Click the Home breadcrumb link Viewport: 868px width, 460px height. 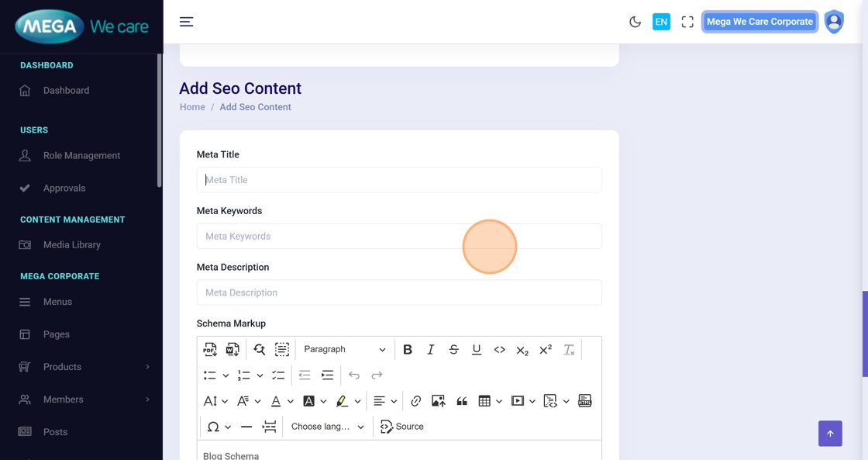[192, 107]
